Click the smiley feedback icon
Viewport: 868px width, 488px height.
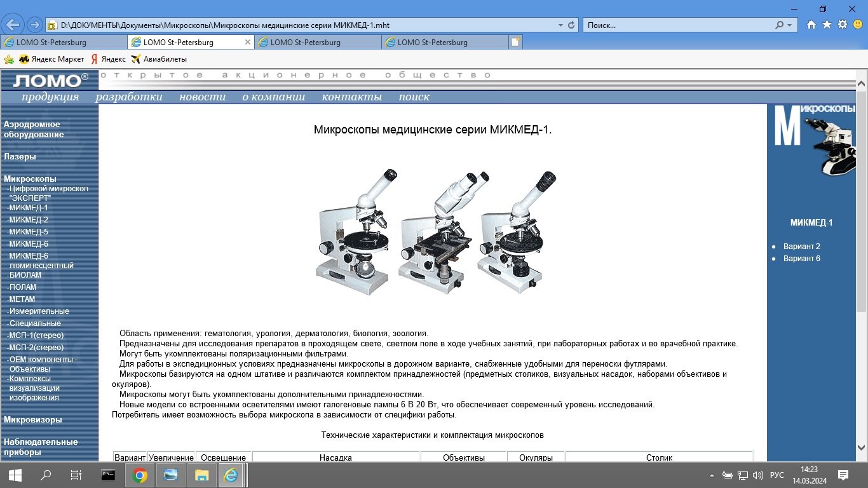click(x=858, y=25)
